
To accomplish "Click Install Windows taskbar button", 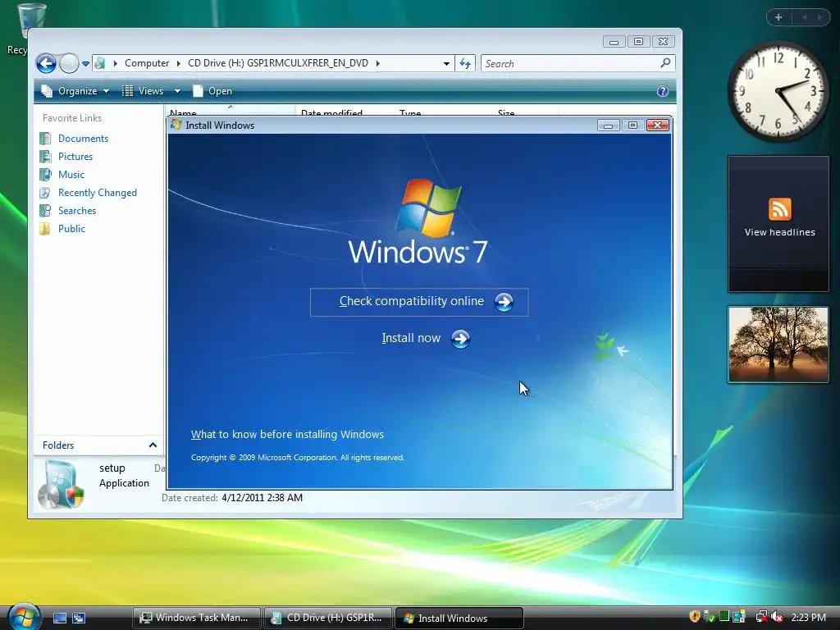I will pos(459,618).
